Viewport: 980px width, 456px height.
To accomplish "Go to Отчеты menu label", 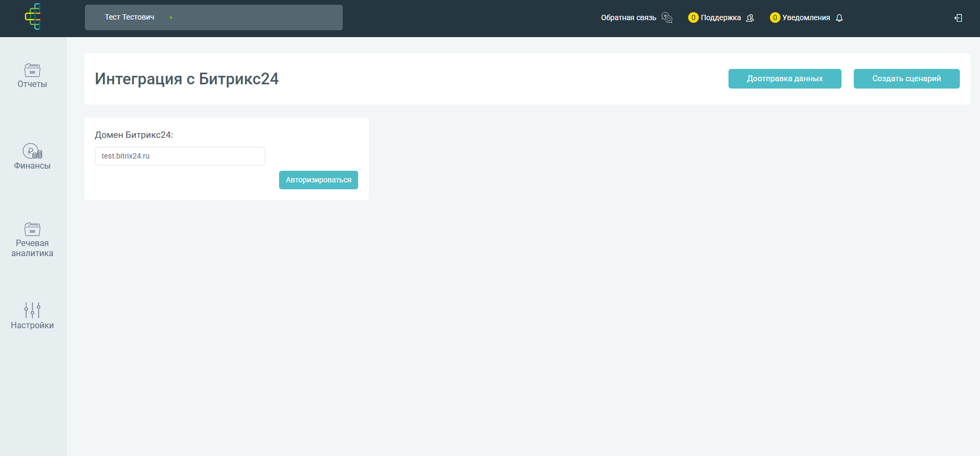I will 32,84.
